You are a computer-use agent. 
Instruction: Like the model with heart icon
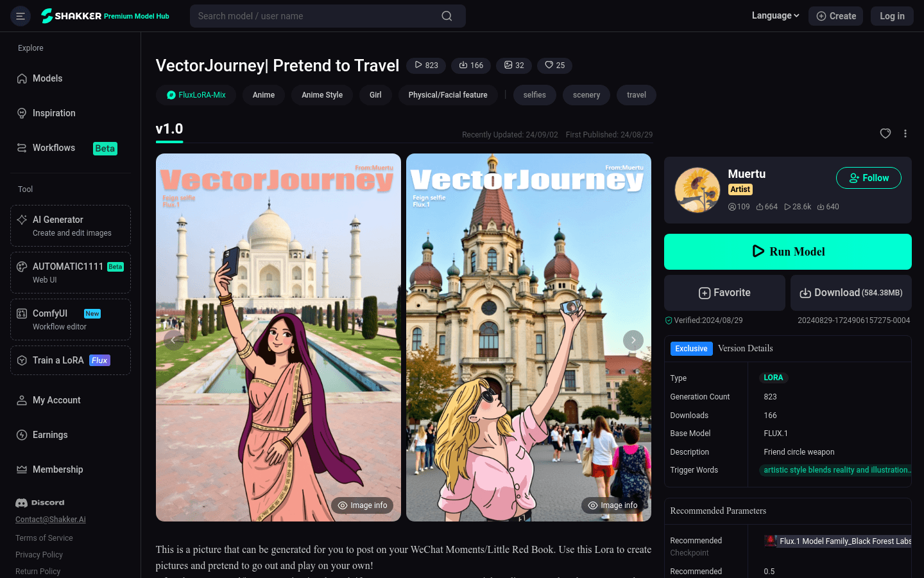tap(886, 134)
